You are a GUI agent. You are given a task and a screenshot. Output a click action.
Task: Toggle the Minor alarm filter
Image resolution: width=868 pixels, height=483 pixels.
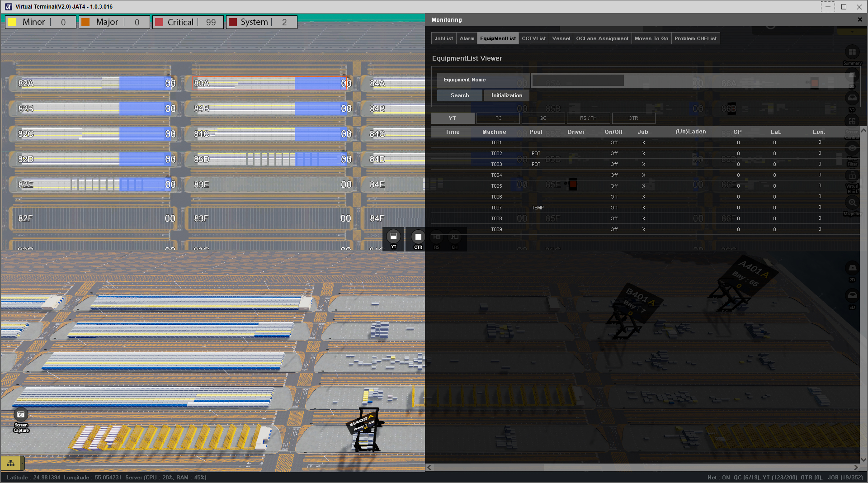tap(40, 22)
